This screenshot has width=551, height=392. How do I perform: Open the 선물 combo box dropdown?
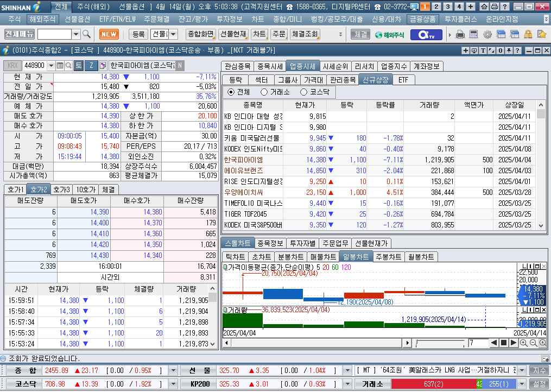click(x=173, y=34)
